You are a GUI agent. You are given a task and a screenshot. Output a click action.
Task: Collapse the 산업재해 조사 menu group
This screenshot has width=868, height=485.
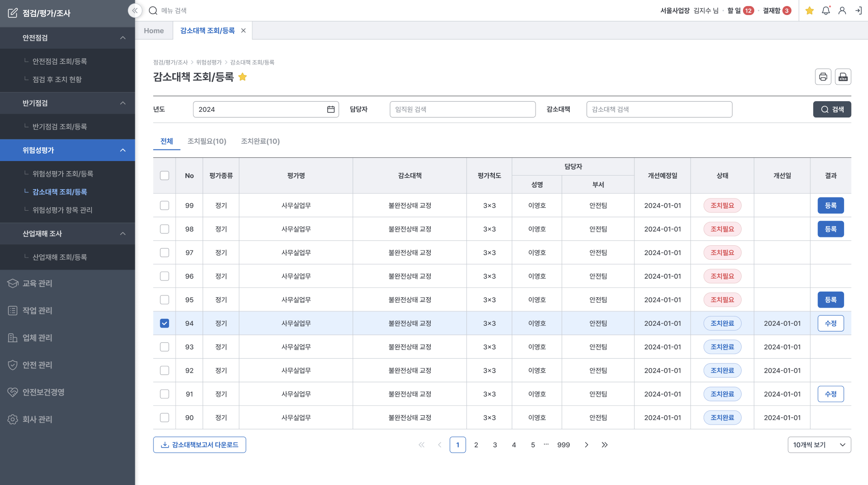[x=123, y=234]
